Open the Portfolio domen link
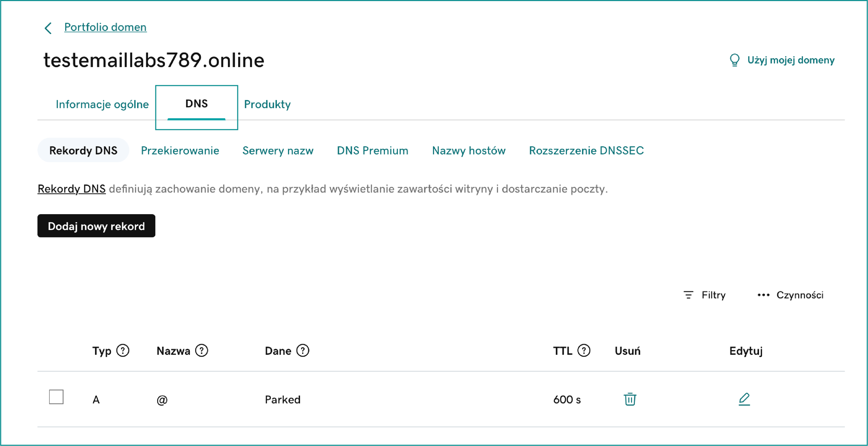 click(x=105, y=27)
